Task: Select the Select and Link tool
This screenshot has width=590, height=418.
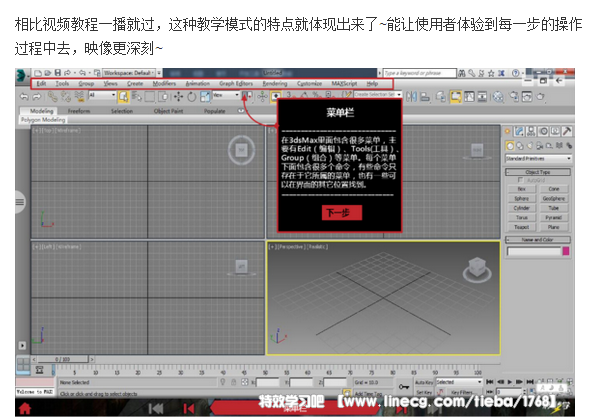Action: click(x=53, y=97)
